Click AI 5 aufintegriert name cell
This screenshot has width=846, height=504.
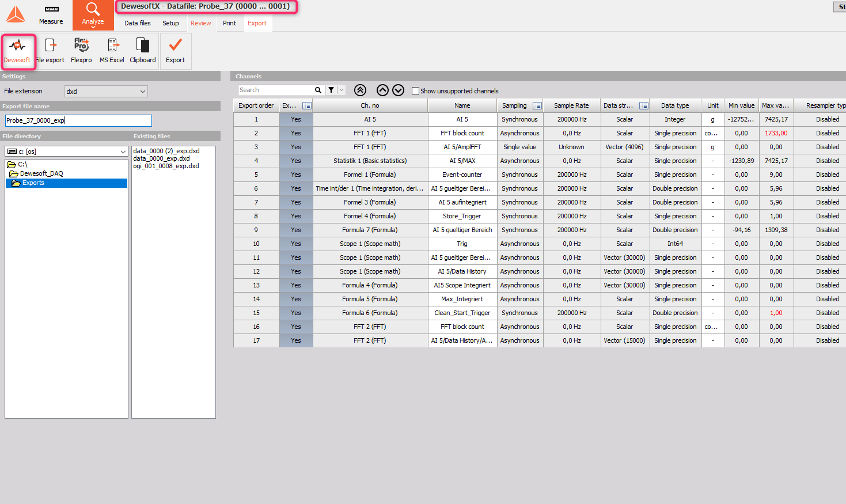[x=462, y=202]
